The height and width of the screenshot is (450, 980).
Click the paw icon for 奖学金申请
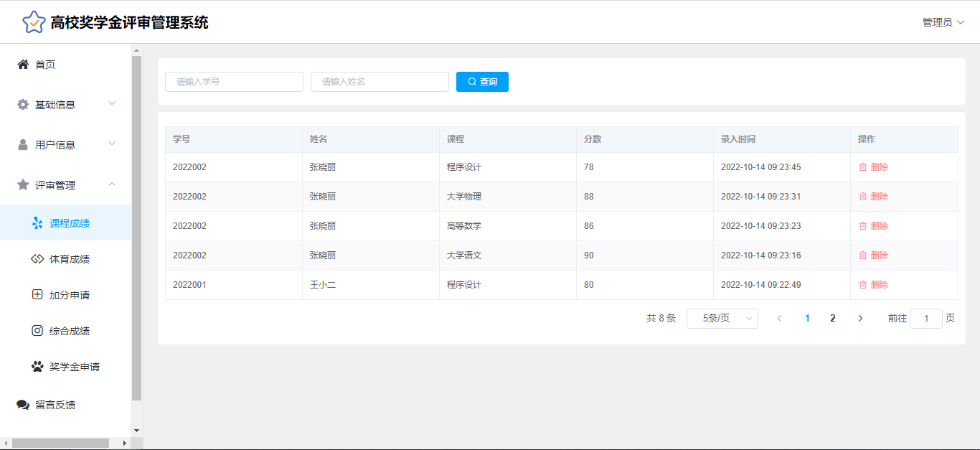coord(37,367)
